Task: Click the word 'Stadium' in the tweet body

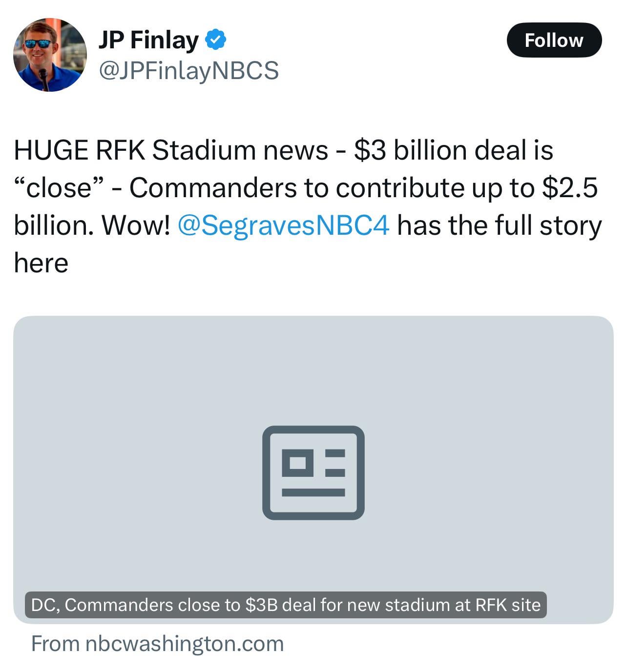Action: (204, 150)
